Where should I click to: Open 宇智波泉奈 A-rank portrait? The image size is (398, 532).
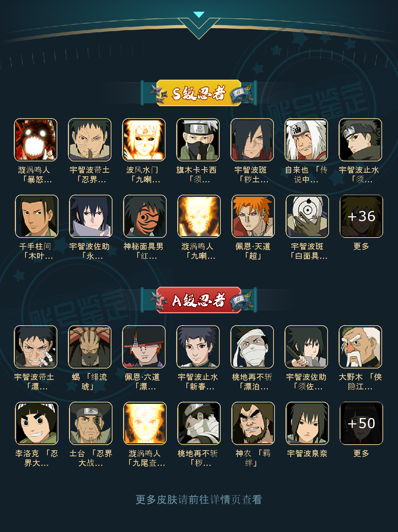307,423
